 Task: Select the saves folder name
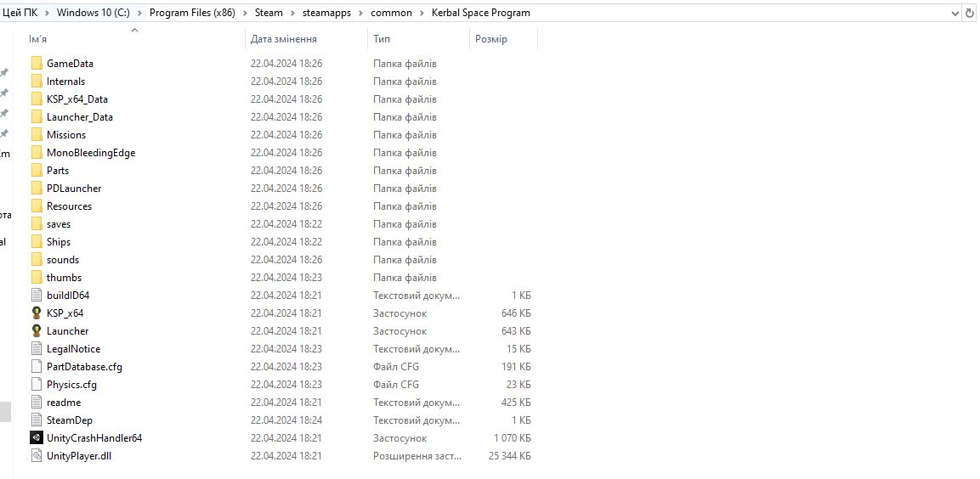59,223
